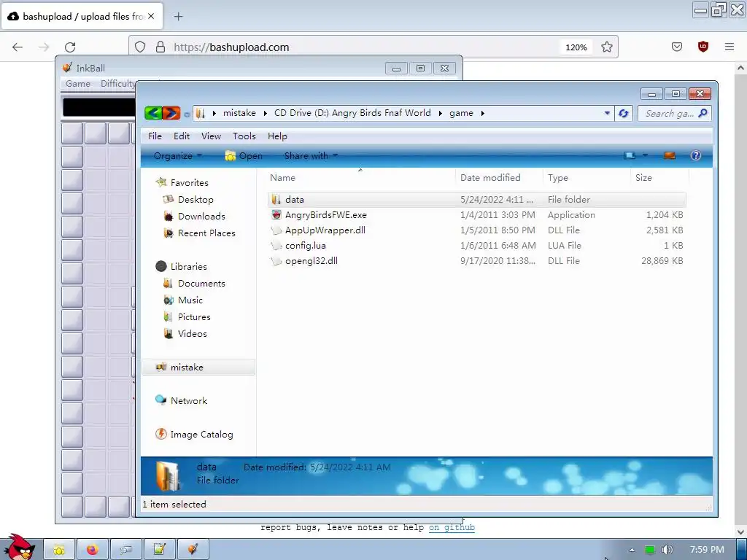Open View menu in Explorer
Viewport: 747px width, 560px height.
pos(211,136)
